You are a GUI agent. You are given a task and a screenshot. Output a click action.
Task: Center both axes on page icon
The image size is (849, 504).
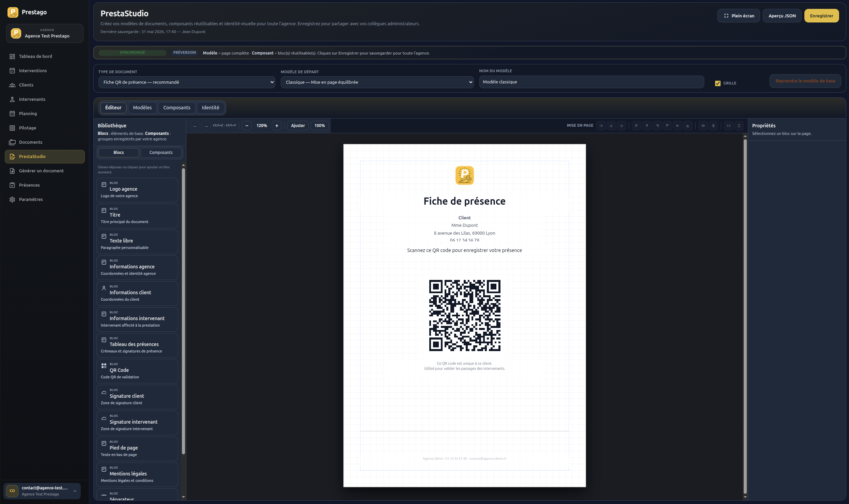[621, 126]
